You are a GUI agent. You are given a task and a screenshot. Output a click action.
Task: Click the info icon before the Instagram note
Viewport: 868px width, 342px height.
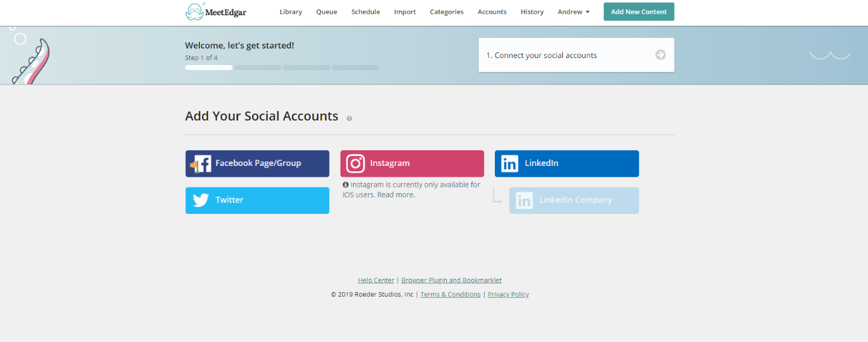point(345,185)
